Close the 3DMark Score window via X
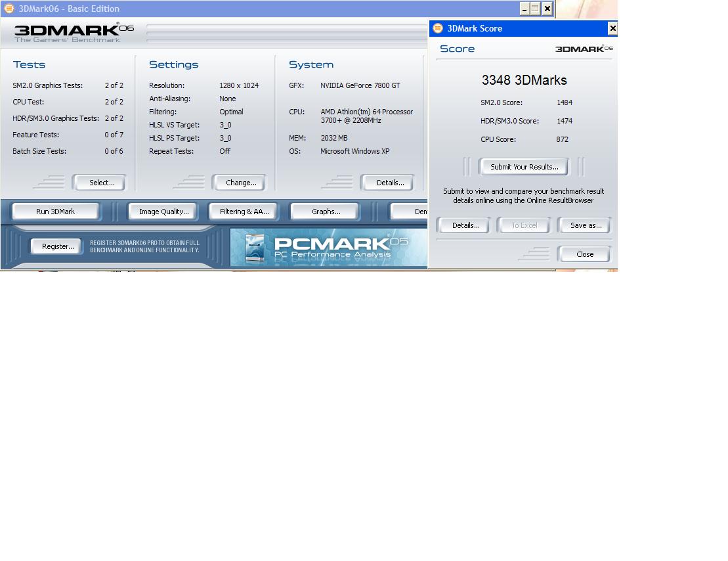Viewport: 728px width, 561px height. 612,28
